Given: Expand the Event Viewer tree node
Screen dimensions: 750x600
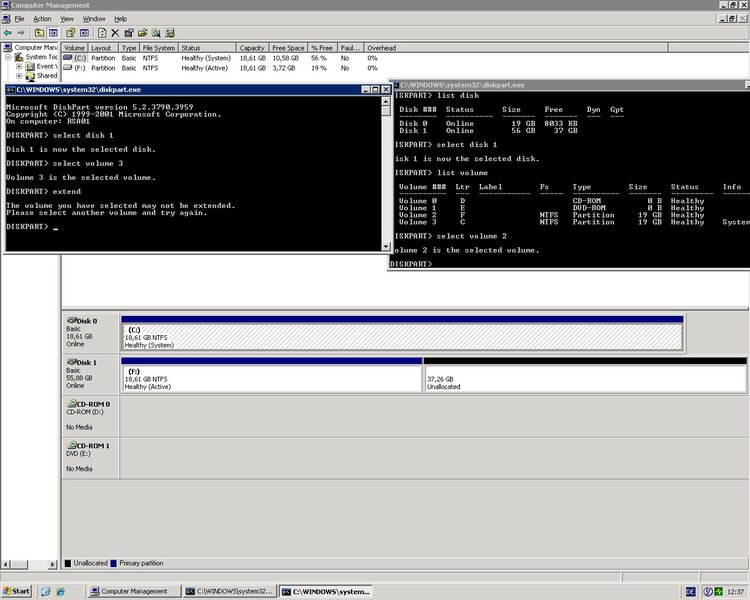Looking at the screenshot, I should 19,67.
